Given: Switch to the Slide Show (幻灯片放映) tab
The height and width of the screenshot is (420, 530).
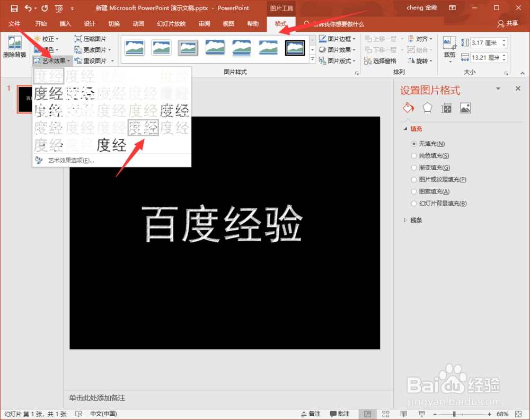Looking at the screenshot, I should [x=171, y=24].
